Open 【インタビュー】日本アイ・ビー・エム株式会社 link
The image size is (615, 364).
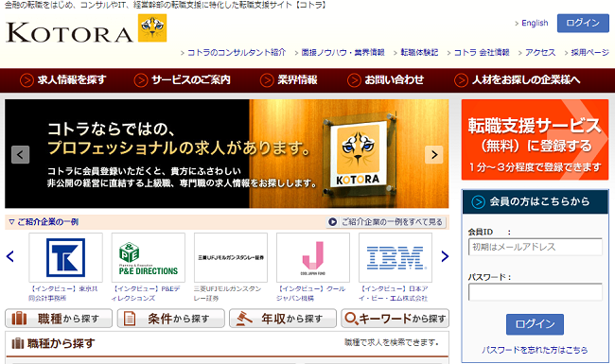(x=393, y=293)
